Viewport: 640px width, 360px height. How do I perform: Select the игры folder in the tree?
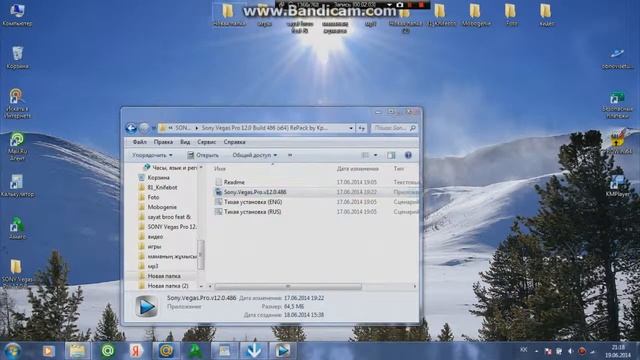(x=154, y=247)
